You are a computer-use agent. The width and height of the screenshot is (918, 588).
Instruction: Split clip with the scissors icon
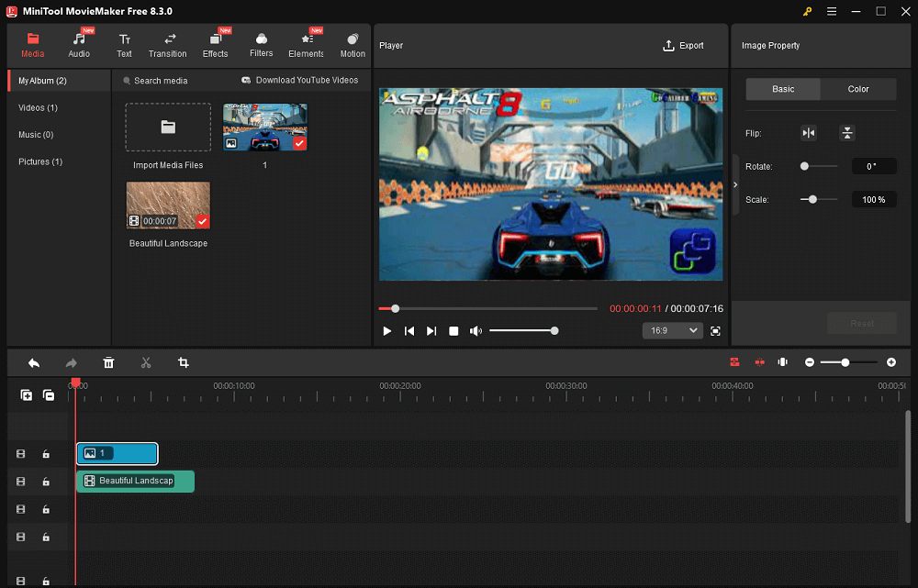pyautogui.click(x=146, y=362)
